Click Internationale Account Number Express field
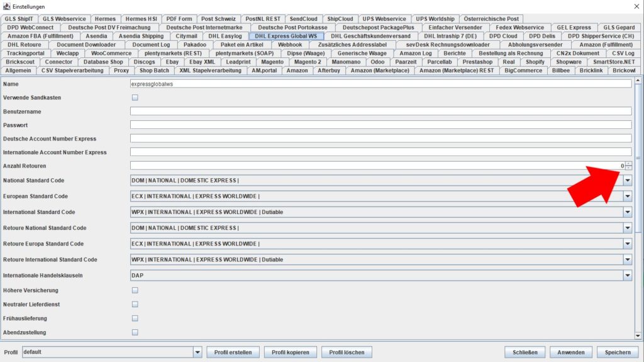Viewport: 644px width, 362px height. pos(380,152)
